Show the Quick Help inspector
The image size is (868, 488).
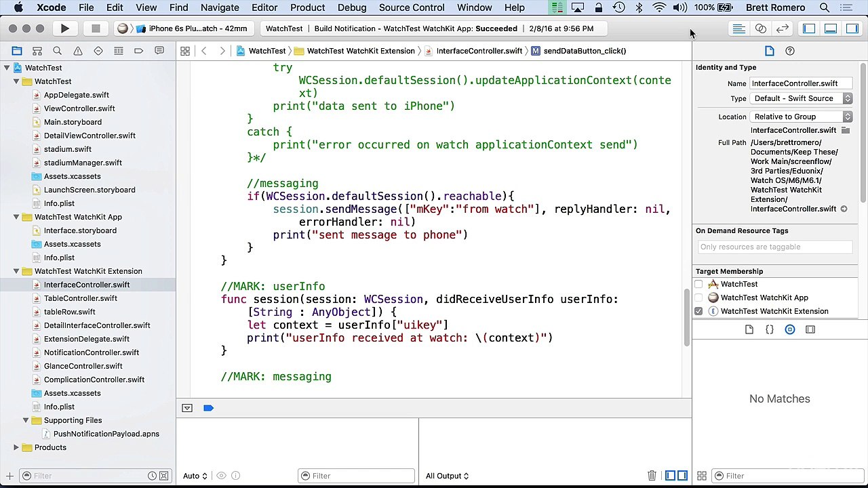point(790,51)
